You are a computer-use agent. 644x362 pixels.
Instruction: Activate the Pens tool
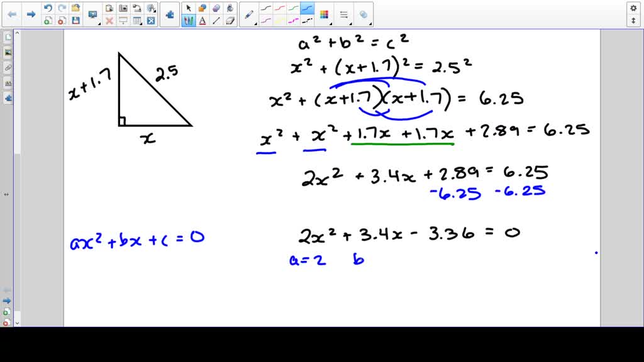tap(189, 21)
